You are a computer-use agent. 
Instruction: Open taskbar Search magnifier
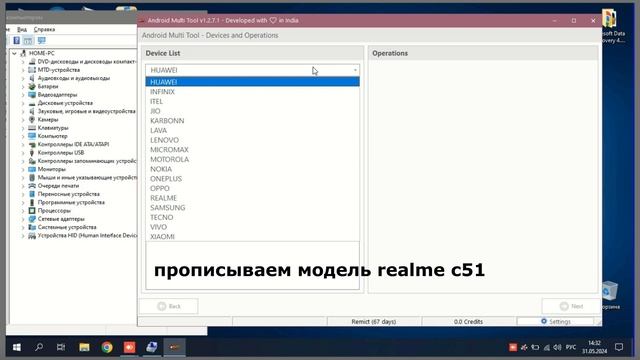pos(39,347)
